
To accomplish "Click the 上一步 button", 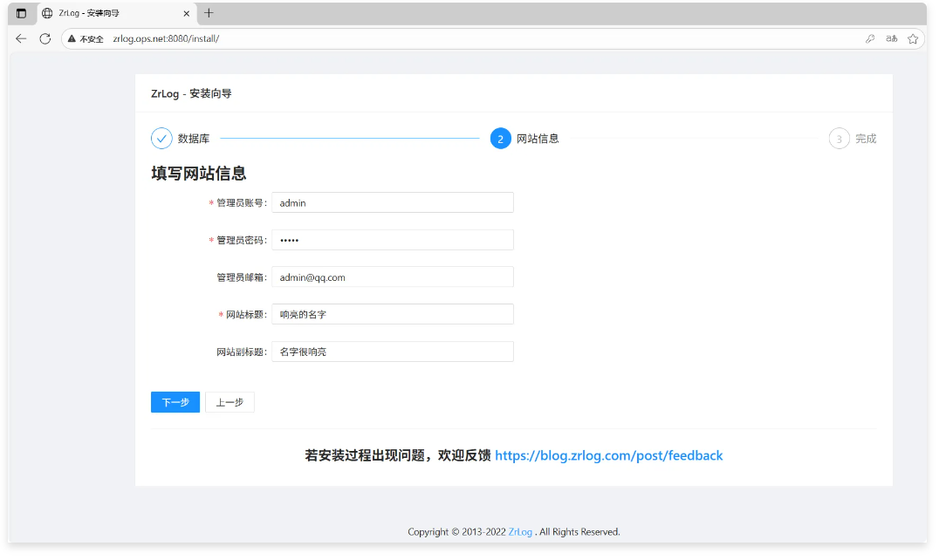I will (x=230, y=402).
